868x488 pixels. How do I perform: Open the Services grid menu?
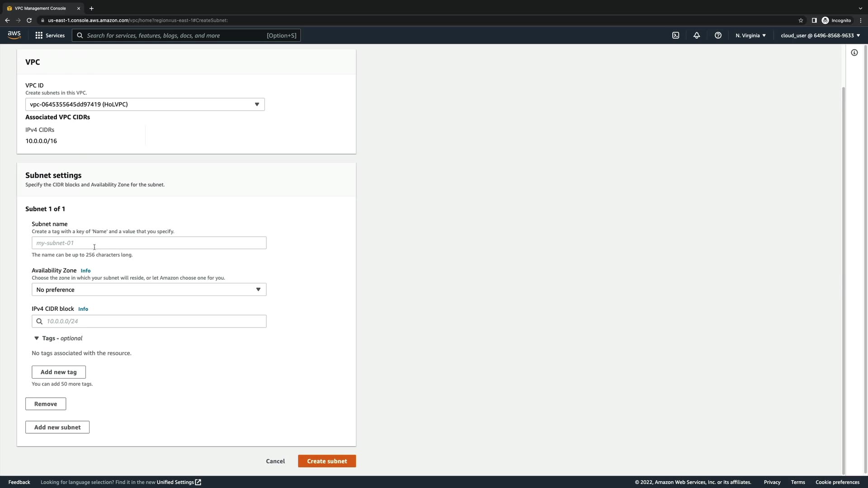tap(50, 35)
